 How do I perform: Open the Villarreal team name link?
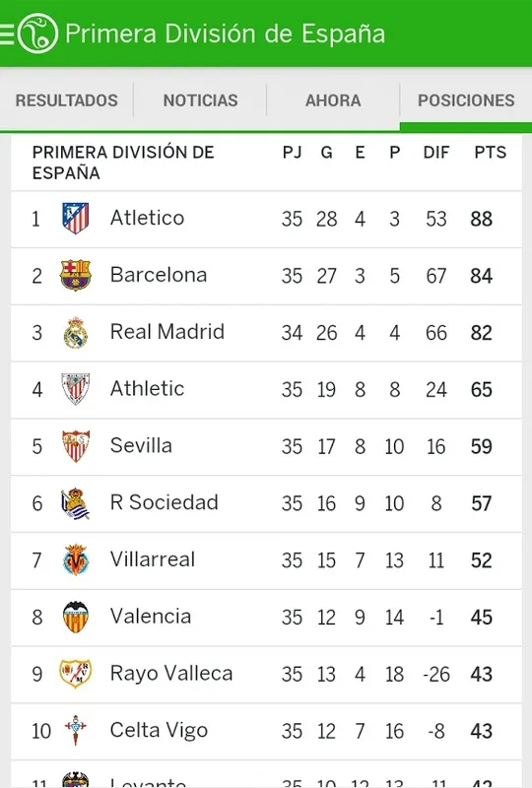(153, 559)
